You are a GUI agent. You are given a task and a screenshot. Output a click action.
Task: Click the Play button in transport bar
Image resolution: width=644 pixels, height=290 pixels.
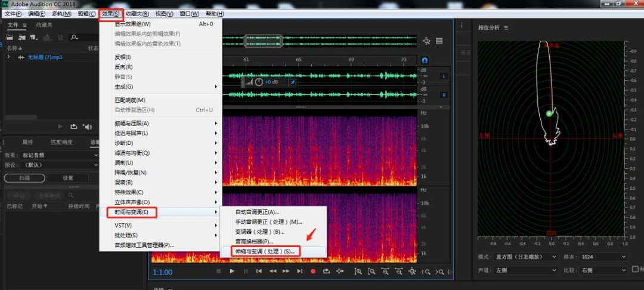coord(232,272)
